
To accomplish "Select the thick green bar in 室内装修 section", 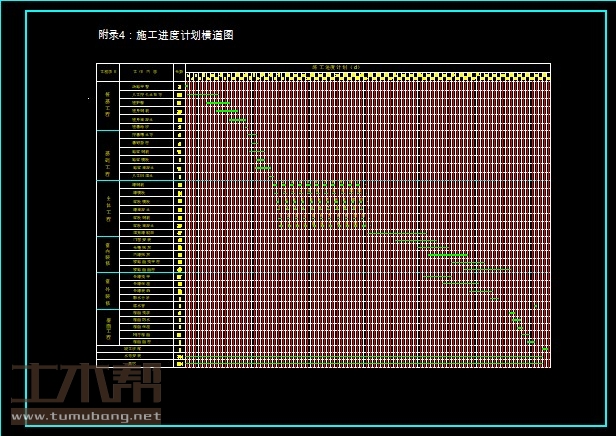I will pyautogui.click(x=447, y=255).
